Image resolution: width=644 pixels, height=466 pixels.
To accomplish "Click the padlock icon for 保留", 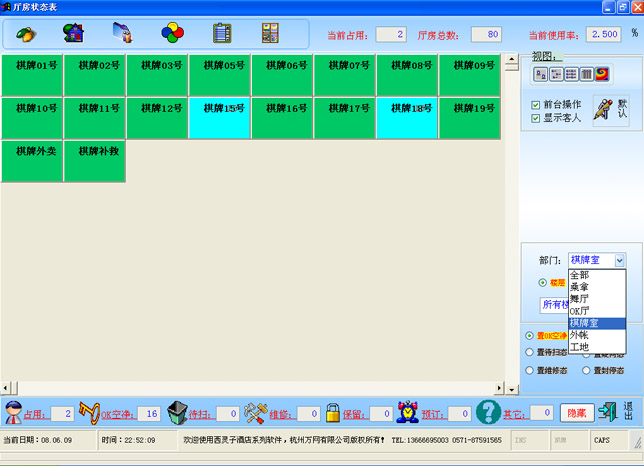I will [x=333, y=411].
